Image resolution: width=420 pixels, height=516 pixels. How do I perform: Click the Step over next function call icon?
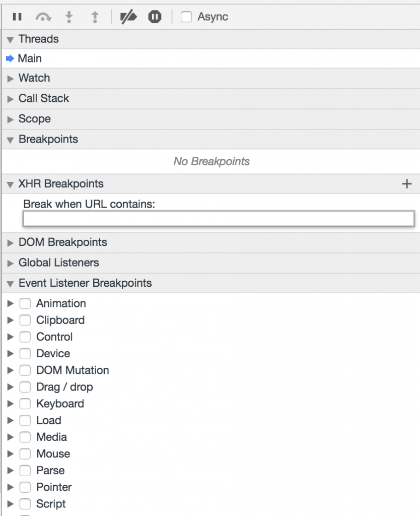[44, 17]
